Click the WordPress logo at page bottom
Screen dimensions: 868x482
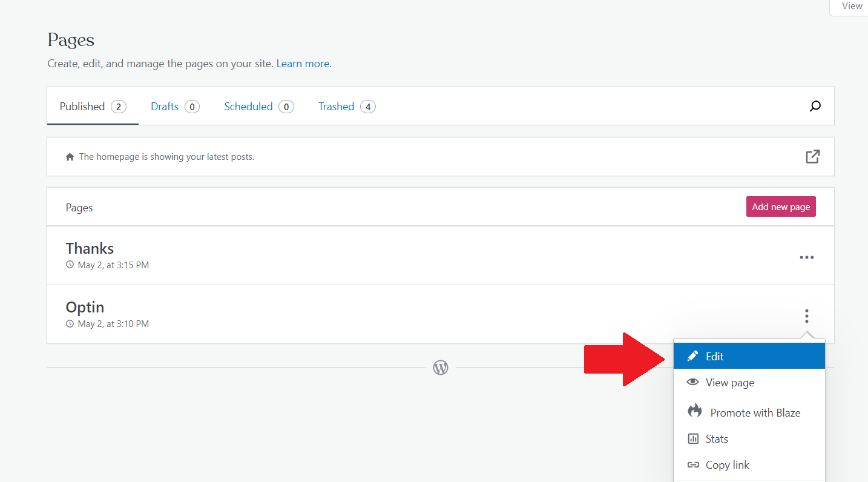pos(441,368)
